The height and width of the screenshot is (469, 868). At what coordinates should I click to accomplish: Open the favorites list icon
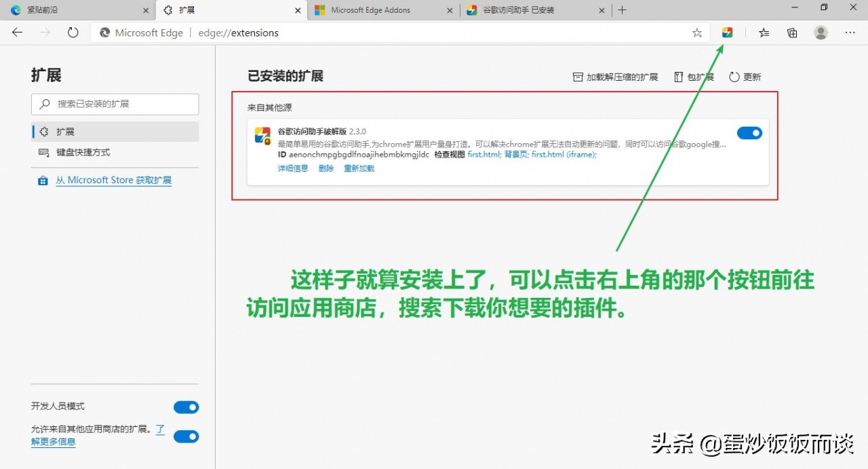coord(764,32)
